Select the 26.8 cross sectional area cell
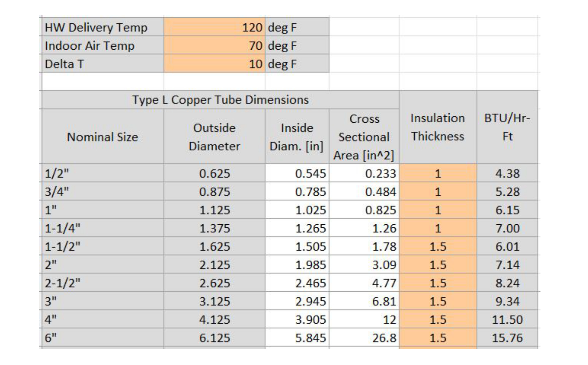Image resolution: width=588 pixels, height=365 pixels. 364,338
